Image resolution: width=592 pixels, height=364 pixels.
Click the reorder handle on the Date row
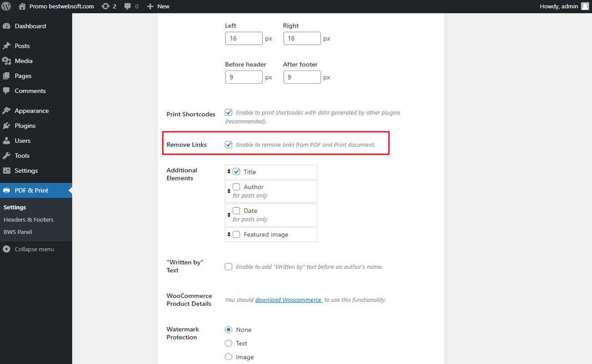click(229, 215)
